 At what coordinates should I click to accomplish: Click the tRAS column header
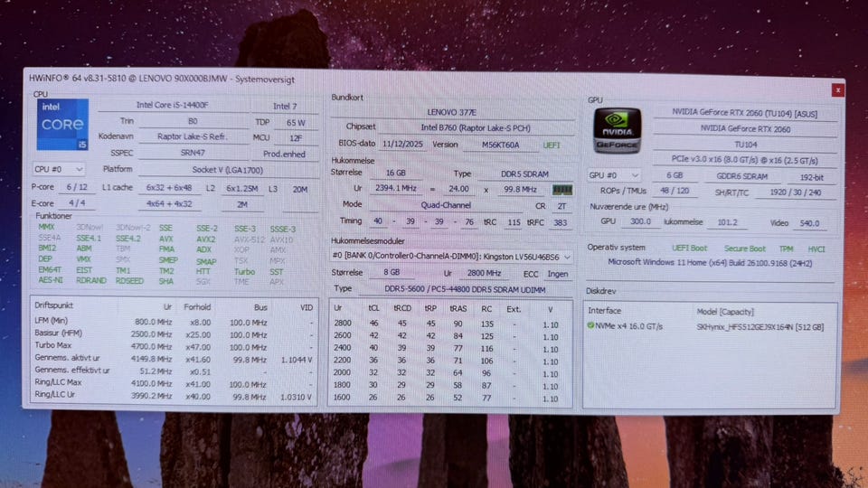[458, 309]
